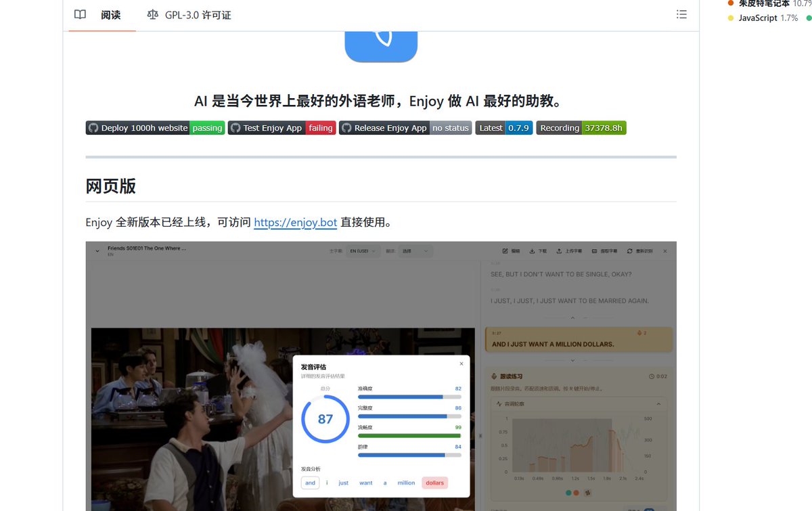Click the panel resize handle beside video
Viewport: 812px width, 511px height.
(x=480, y=437)
